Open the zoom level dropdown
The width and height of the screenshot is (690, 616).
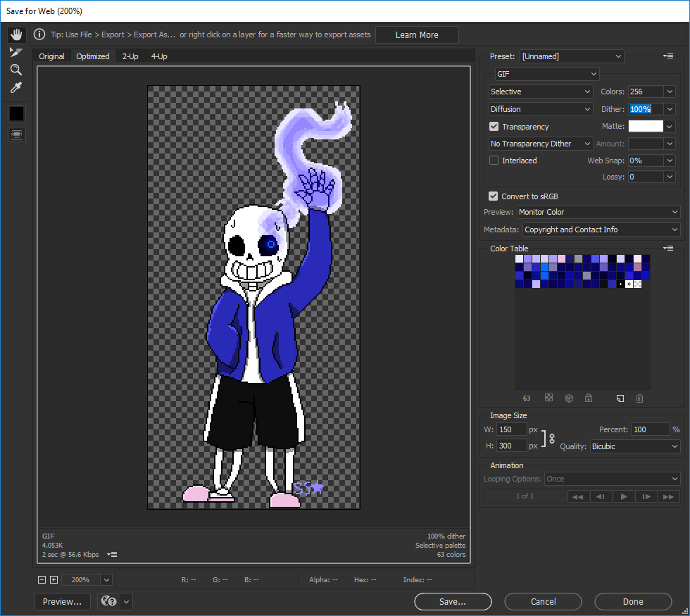click(106, 580)
